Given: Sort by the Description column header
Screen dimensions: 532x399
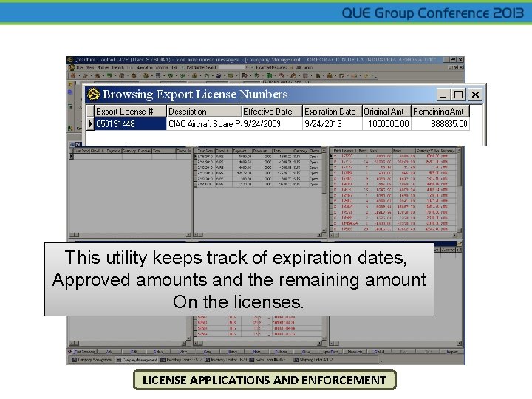Looking at the screenshot, I should click(204, 112).
